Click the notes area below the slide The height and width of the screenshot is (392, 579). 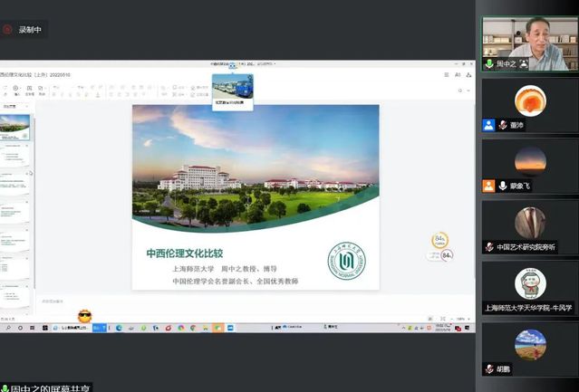[227, 301]
